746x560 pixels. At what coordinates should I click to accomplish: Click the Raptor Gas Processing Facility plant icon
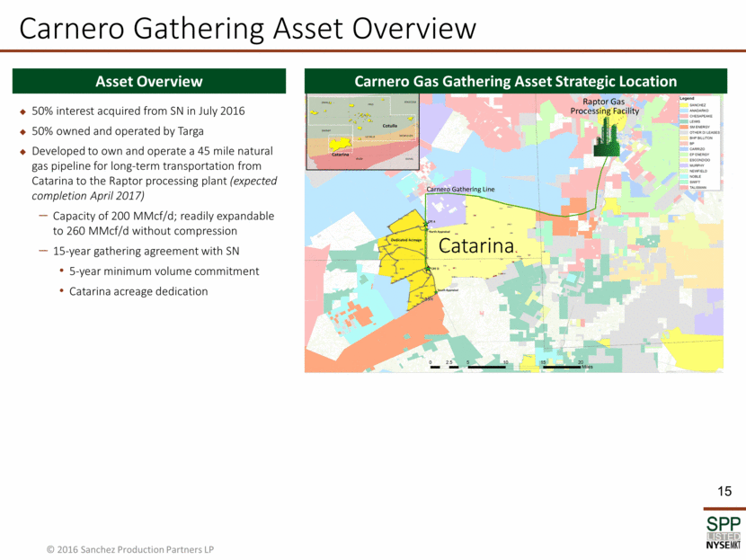610,142
